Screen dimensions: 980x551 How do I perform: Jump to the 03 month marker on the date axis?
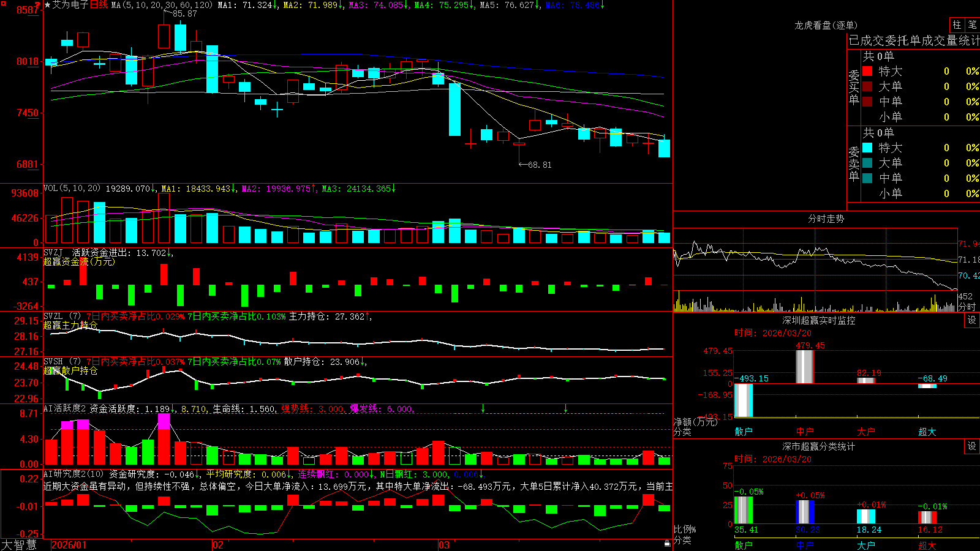click(444, 545)
